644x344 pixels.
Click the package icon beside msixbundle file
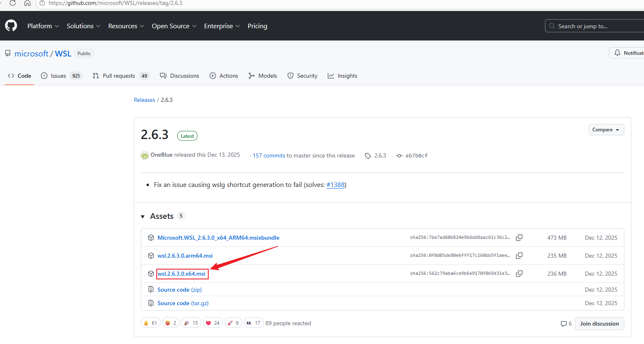(151, 238)
